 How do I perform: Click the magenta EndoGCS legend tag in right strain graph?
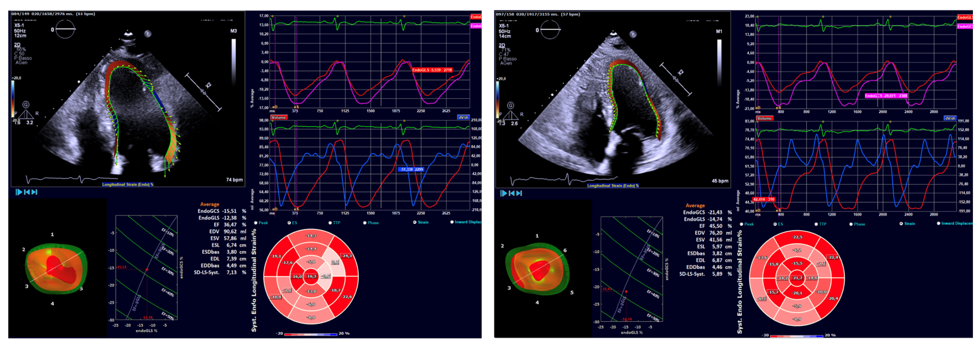point(965,27)
